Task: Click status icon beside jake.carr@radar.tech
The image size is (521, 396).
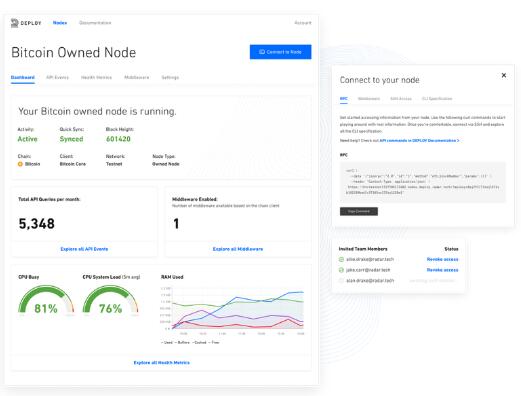Action: coord(341,270)
